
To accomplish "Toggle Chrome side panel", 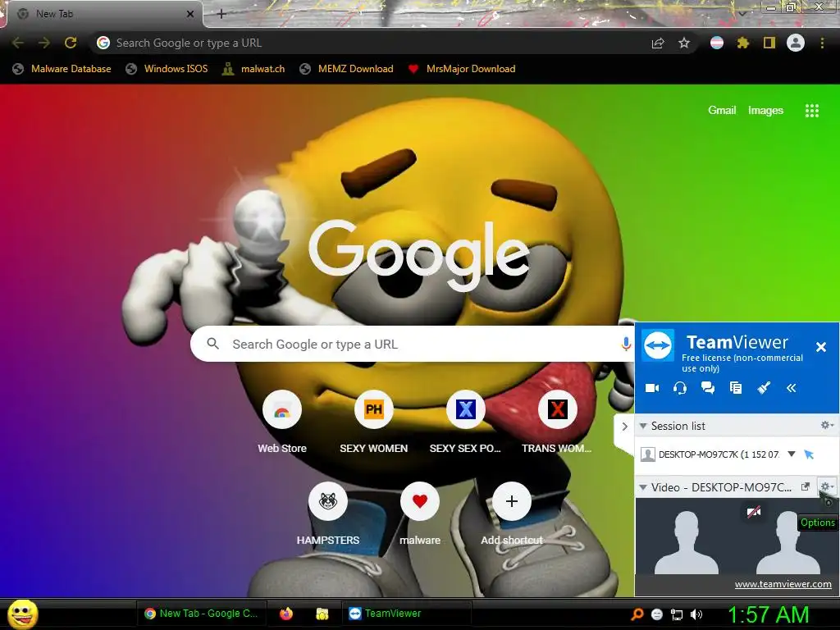I will coord(769,43).
